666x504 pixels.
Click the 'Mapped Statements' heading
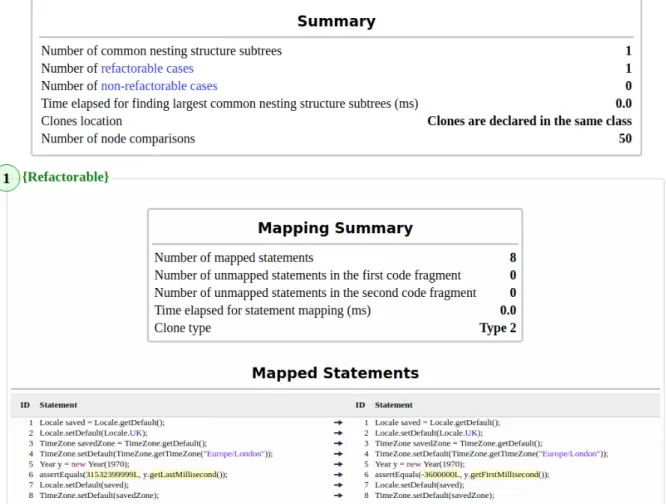335,373
